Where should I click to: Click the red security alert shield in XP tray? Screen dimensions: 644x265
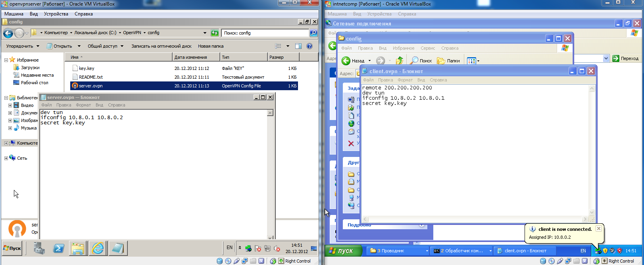(619, 251)
